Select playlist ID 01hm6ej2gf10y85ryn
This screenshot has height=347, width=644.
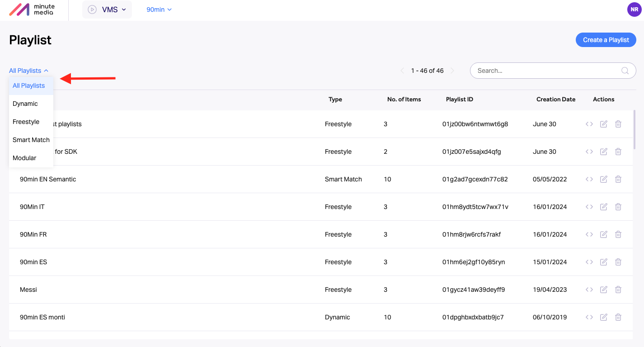pos(474,262)
